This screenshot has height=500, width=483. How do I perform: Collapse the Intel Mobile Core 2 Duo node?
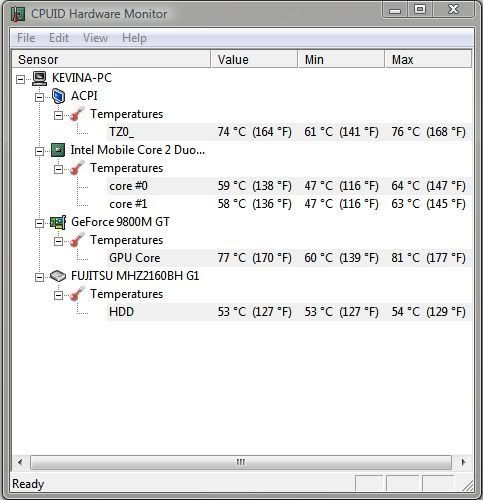pos(39,151)
